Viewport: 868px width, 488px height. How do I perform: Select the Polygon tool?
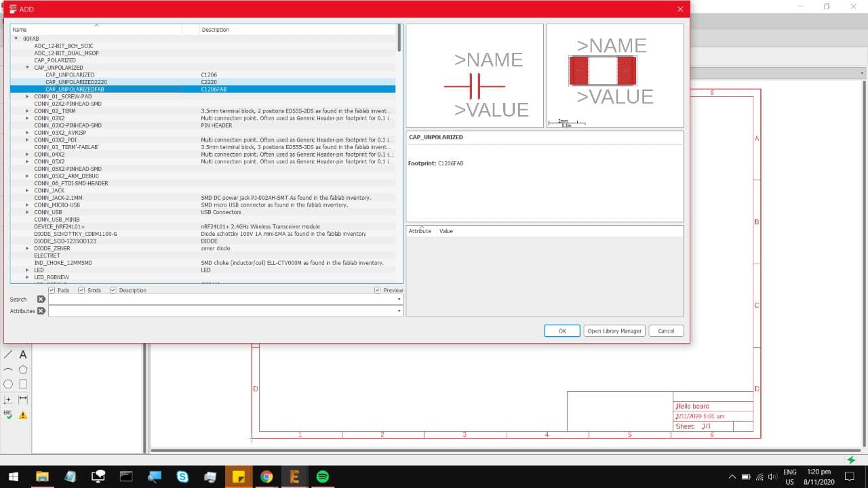point(23,369)
